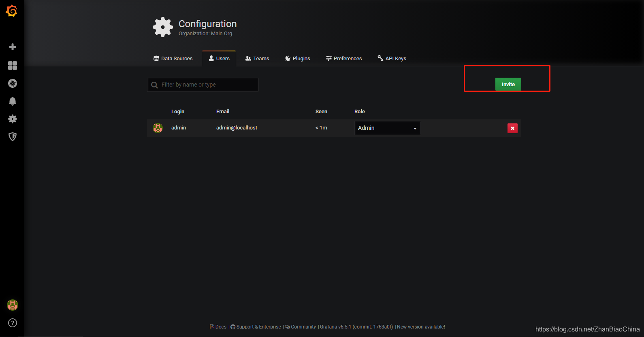
Task: Open the Dashboards grid icon in sidebar
Action: 13,66
